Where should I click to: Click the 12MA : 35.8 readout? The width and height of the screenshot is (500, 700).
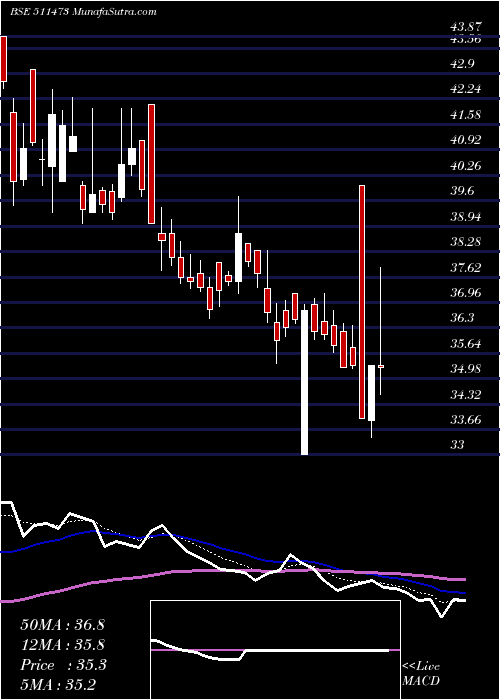[x=62, y=645]
